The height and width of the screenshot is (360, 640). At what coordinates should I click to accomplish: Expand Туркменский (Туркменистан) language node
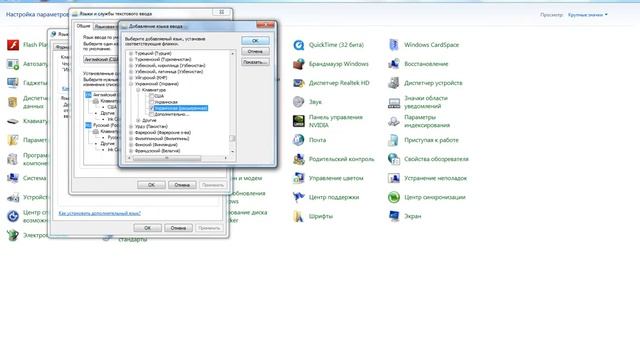click(131, 60)
